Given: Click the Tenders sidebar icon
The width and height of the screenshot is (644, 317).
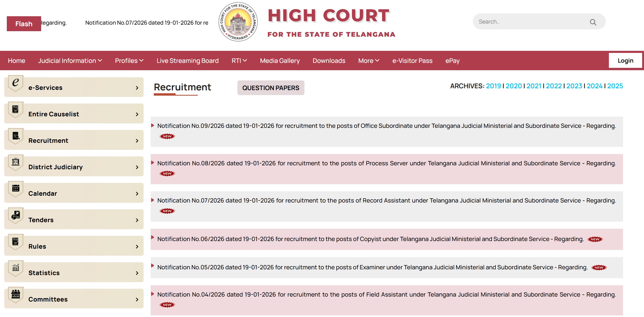Looking at the screenshot, I should tap(16, 215).
